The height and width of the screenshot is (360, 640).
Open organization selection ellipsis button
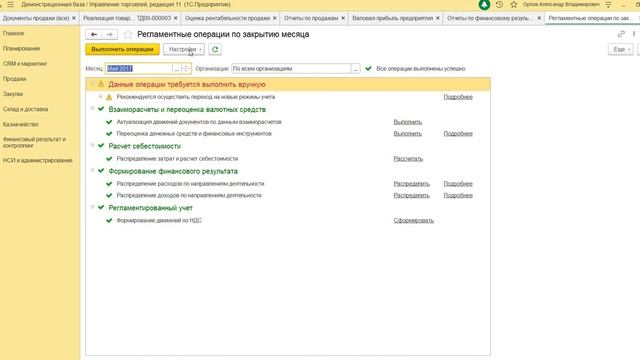(x=355, y=69)
